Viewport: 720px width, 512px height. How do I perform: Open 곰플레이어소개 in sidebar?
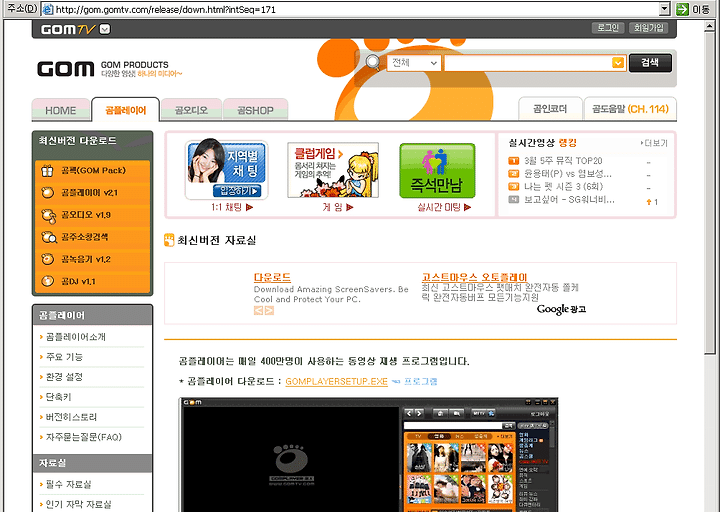[x=76, y=337]
